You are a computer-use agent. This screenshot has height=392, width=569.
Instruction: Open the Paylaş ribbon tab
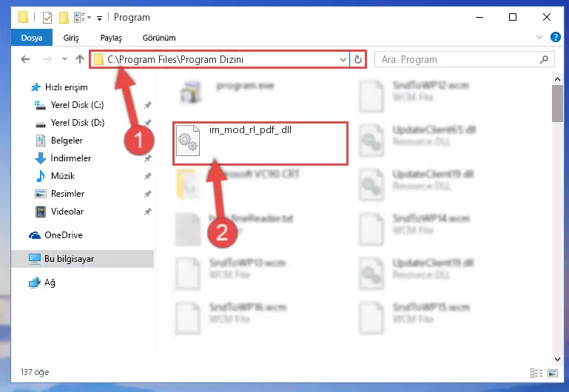111,38
